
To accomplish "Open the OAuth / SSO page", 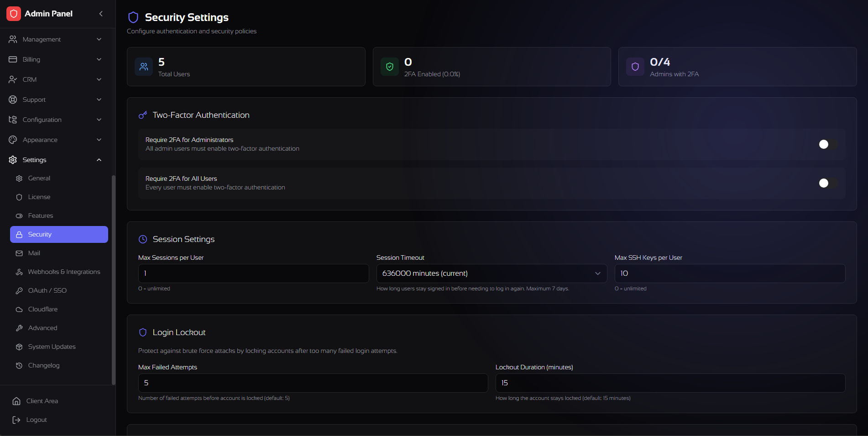I will 59,291.
